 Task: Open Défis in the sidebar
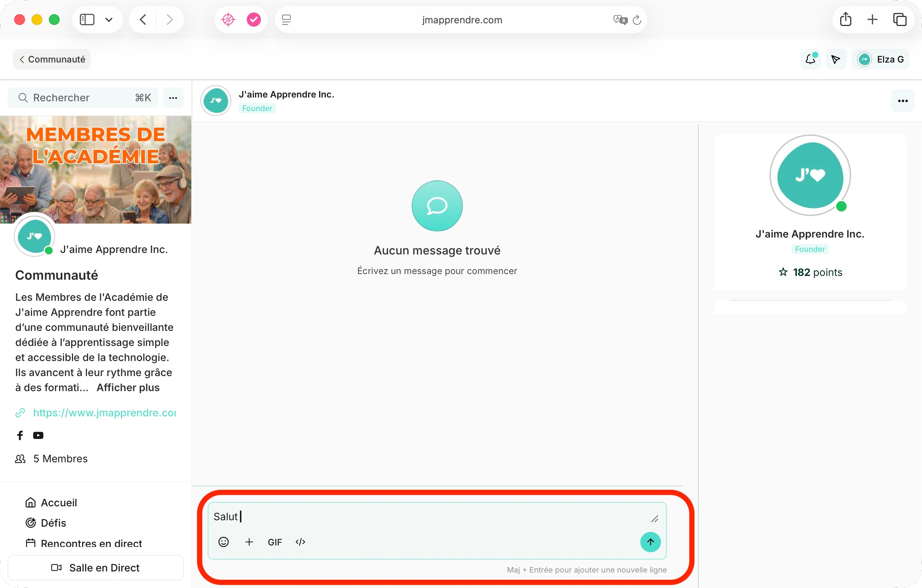(46, 523)
